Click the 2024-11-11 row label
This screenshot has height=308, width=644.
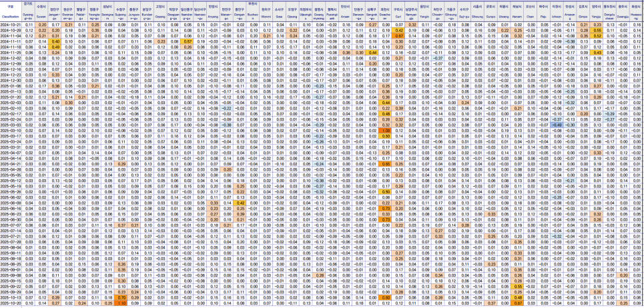pyautogui.click(x=11, y=41)
